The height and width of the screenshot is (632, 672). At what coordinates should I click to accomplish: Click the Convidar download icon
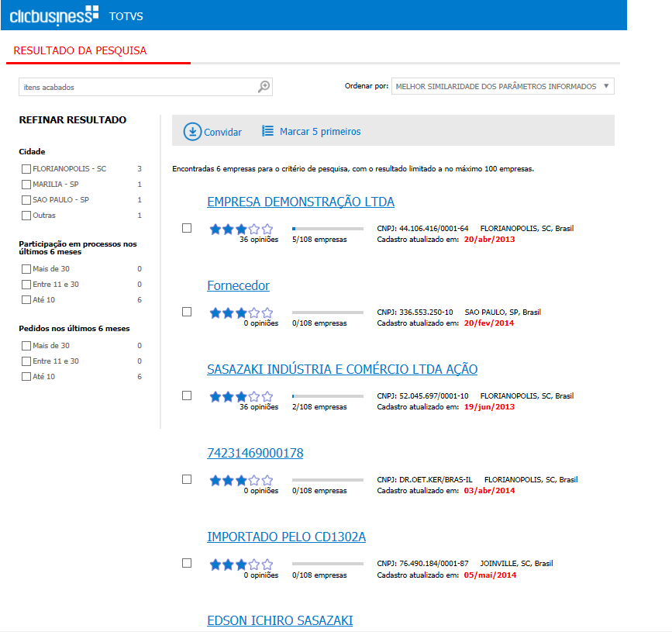coord(192,132)
